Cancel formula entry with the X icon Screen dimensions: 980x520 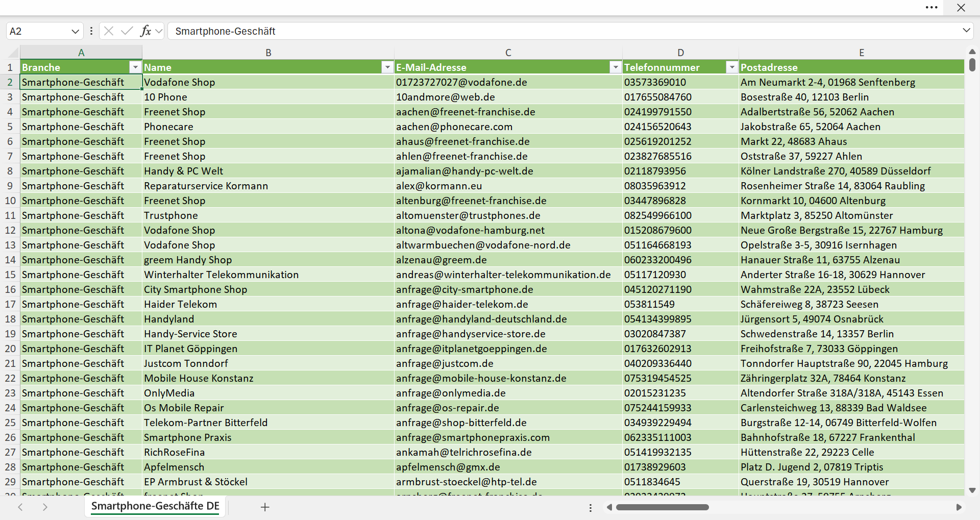108,31
